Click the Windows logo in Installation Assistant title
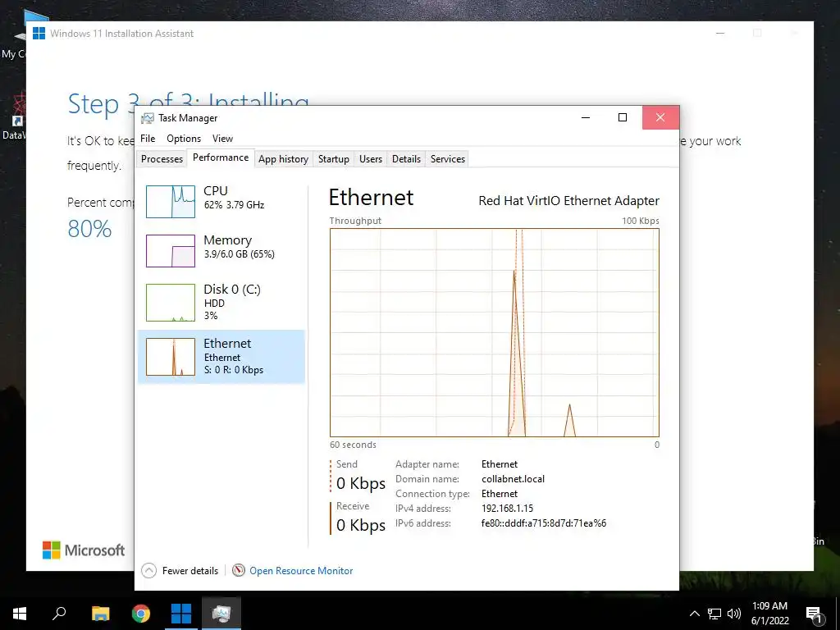 click(x=39, y=33)
